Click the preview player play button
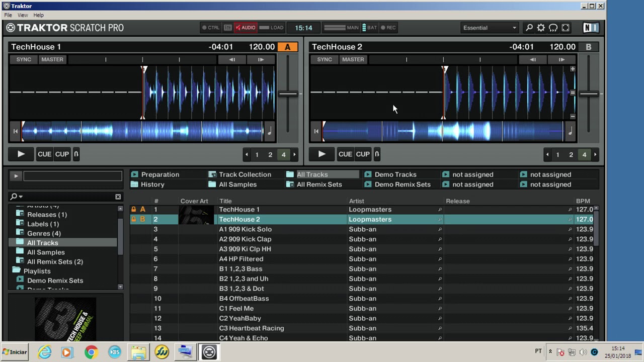The image size is (644, 362). [16, 176]
